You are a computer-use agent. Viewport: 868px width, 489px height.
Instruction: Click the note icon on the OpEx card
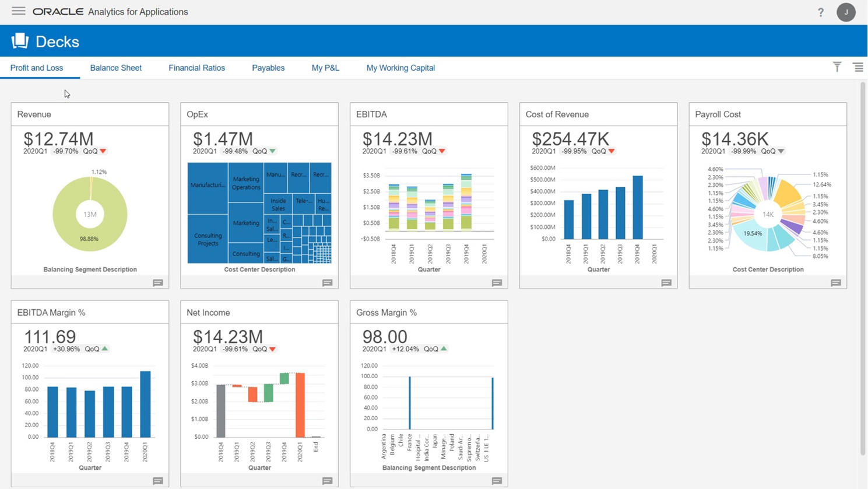coord(326,282)
